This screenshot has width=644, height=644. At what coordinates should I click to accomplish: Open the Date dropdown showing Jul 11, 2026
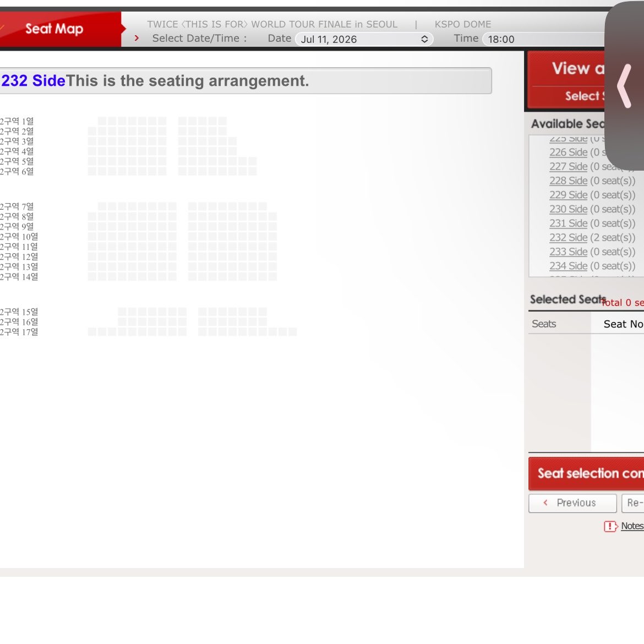coord(364,39)
